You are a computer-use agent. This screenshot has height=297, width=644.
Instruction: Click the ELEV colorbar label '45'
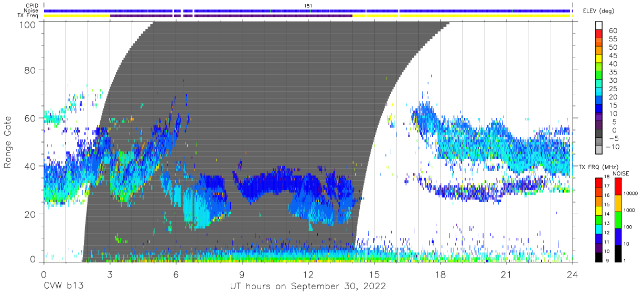613,56
